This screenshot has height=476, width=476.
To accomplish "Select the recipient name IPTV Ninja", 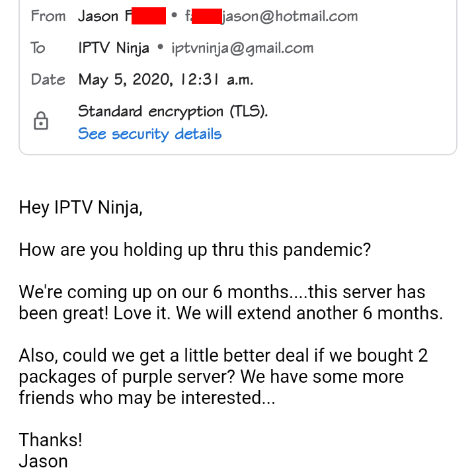I will click(x=114, y=48).
